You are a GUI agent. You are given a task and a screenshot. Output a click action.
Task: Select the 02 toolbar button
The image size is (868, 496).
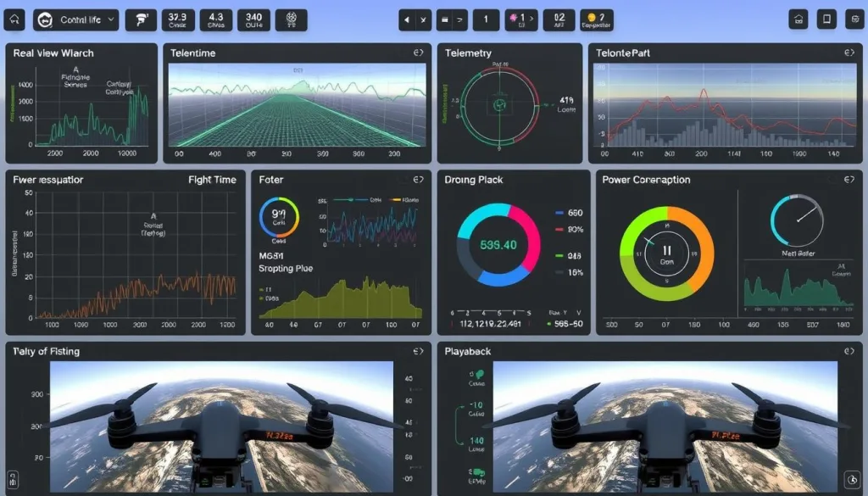pyautogui.click(x=559, y=20)
